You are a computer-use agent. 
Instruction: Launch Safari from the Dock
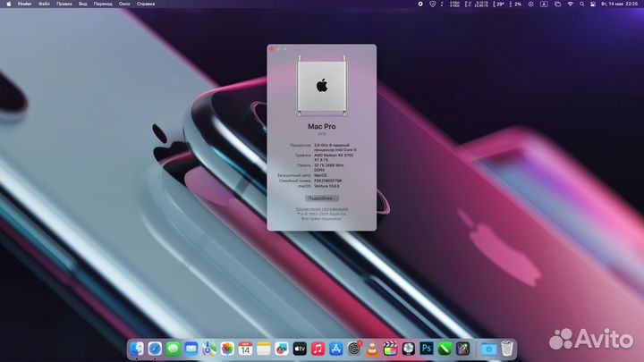click(155, 349)
